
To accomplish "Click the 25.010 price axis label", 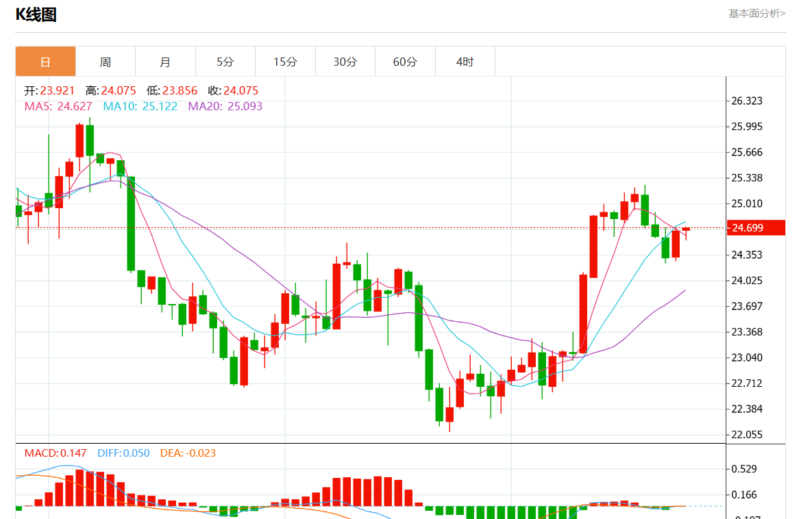I will [x=747, y=203].
